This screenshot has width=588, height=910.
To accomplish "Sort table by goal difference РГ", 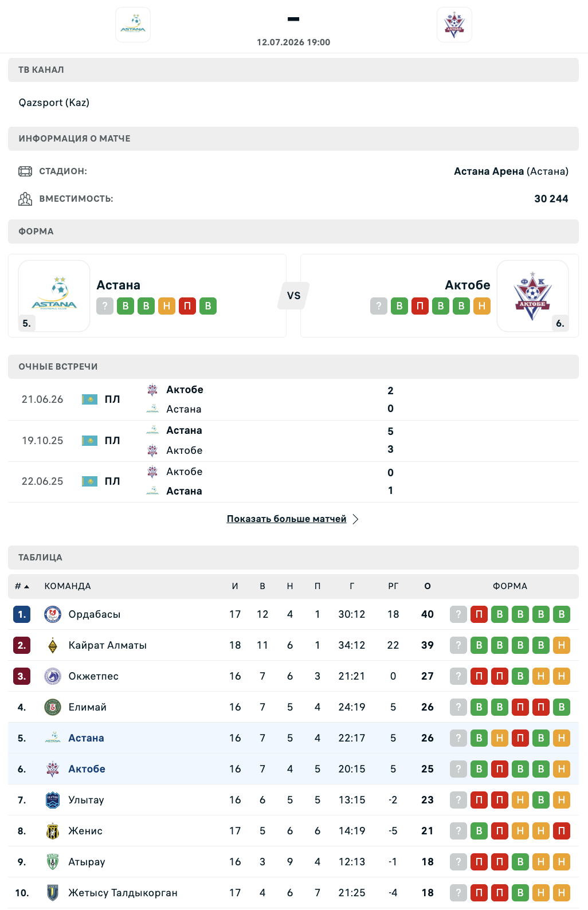I will point(393,586).
